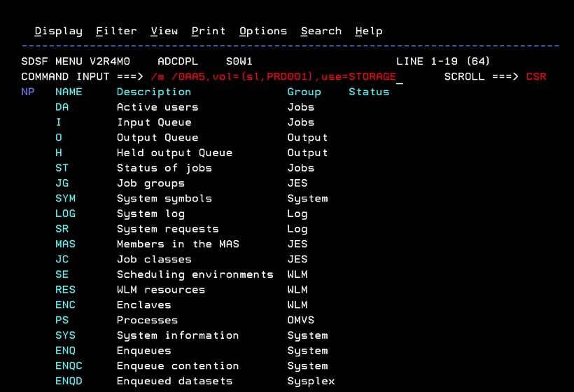
Task: Click the 'Enqueue contention' description
Action: tap(178, 366)
